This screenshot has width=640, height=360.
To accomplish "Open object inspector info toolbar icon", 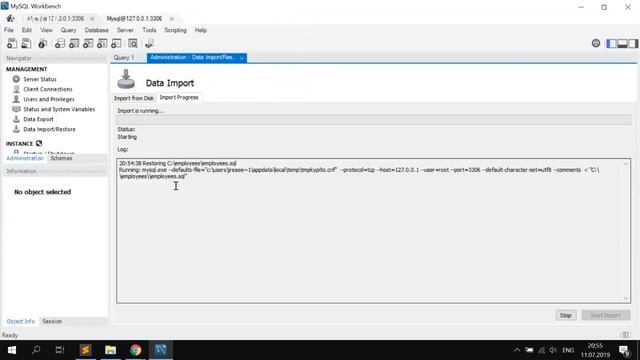I will coord(42,43).
